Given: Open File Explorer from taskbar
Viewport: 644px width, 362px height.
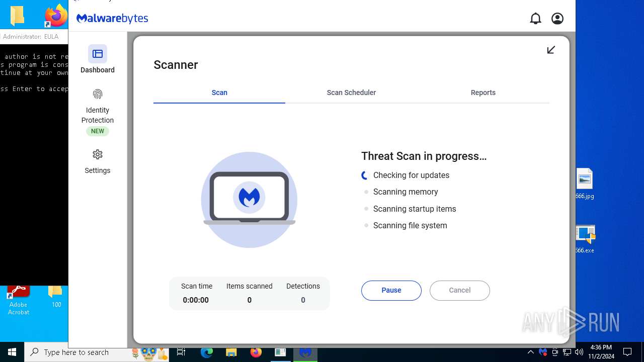Looking at the screenshot, I should (231, 352).
